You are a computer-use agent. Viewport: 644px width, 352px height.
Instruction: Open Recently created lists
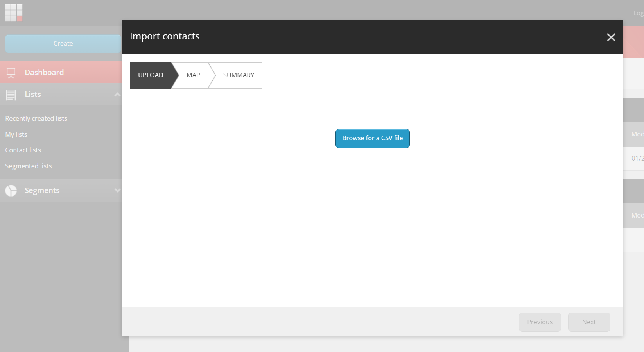pos(36,118)
